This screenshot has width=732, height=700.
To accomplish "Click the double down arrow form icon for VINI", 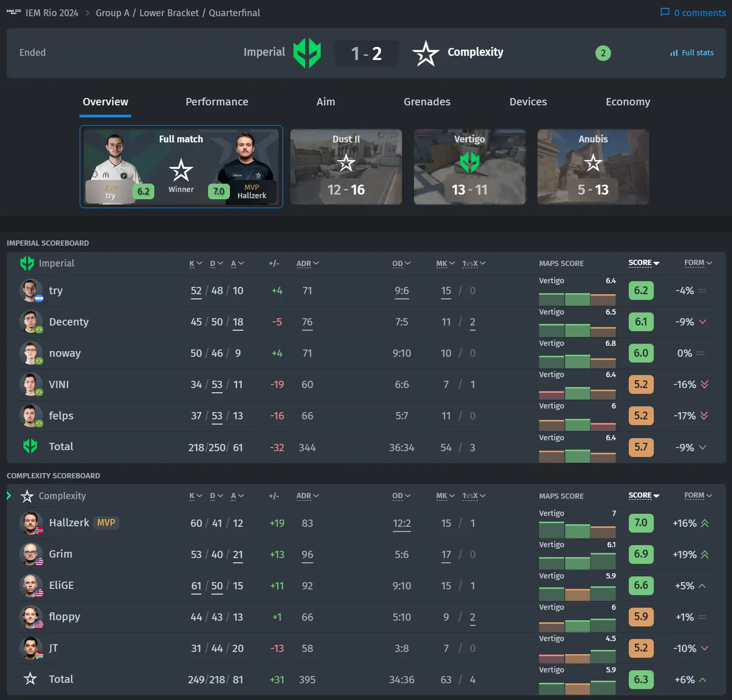I will 704,384.
